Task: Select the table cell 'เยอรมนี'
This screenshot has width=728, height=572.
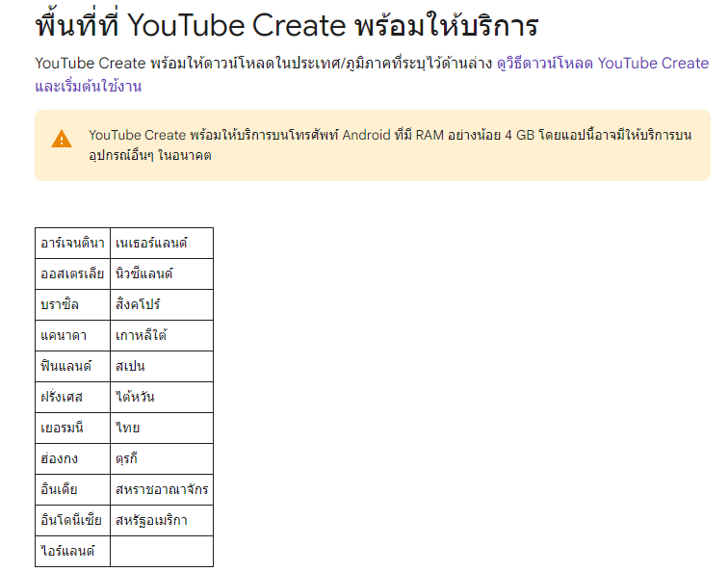Action: (72, 429)
